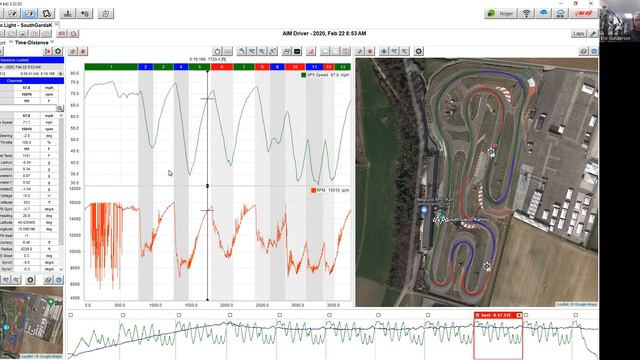The image size is (640, 360).
Task: Click the black square icon in chart toolbar
Action: pyautogui.click(x=297, y=51)
